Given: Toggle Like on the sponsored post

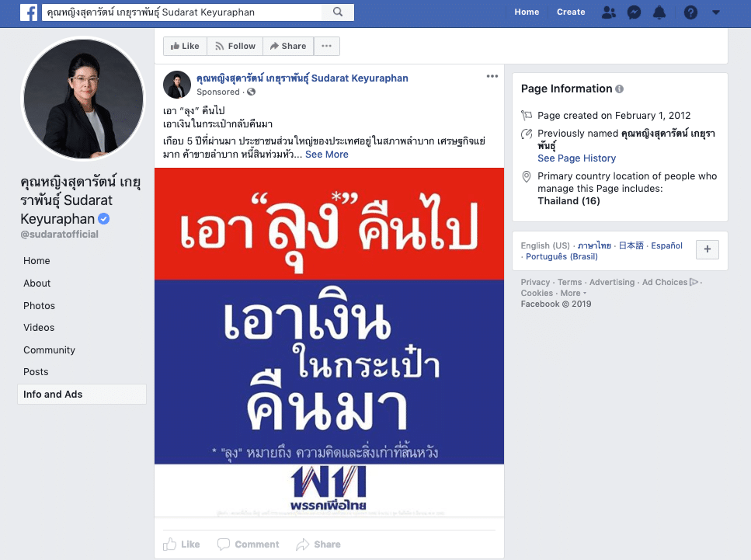Looking at the screenshot, I should (182, 544).
